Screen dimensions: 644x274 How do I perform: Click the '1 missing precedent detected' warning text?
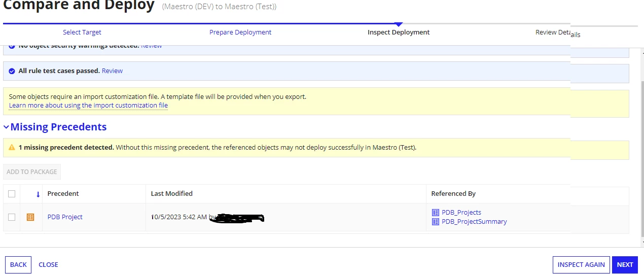(66, 148)
